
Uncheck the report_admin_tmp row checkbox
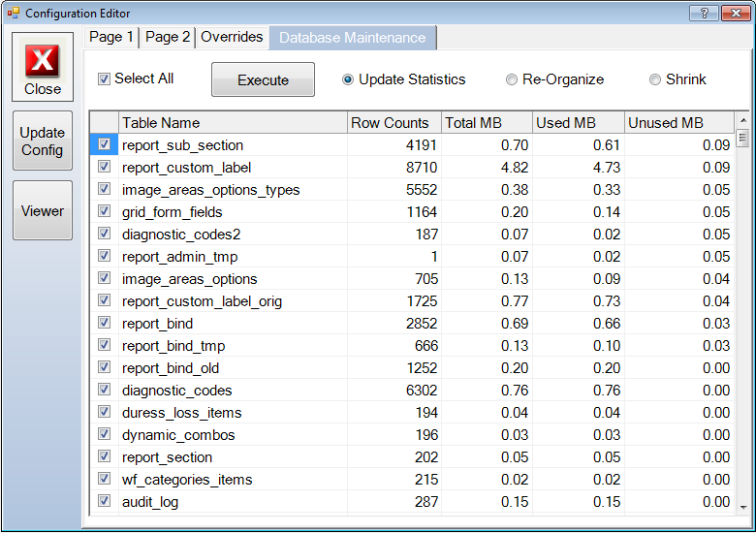coord(104,256)
